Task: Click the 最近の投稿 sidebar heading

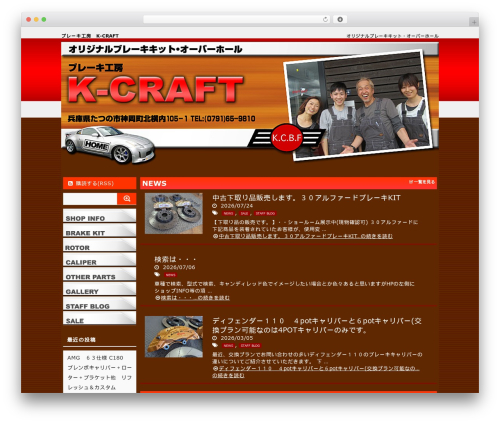Action: point(81,340)
